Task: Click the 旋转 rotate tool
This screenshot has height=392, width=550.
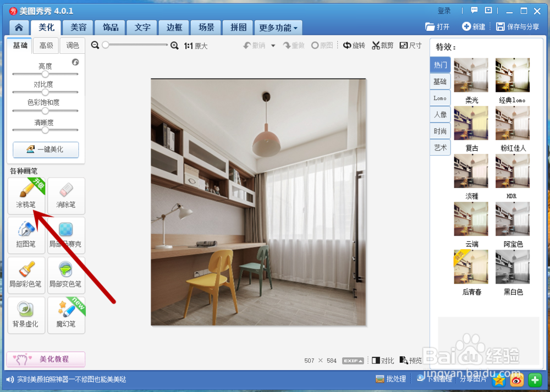Action: 354,45
